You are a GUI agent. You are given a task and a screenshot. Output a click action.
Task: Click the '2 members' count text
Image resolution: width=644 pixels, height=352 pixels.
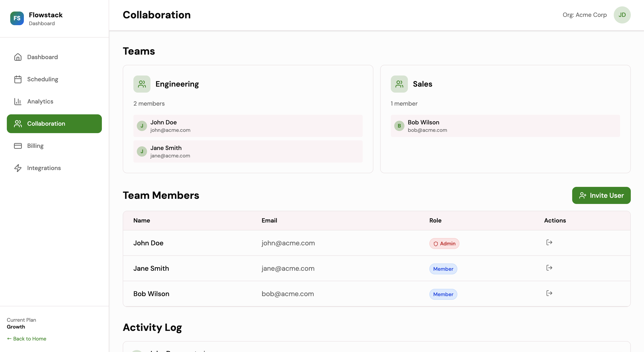coord(149,104)
